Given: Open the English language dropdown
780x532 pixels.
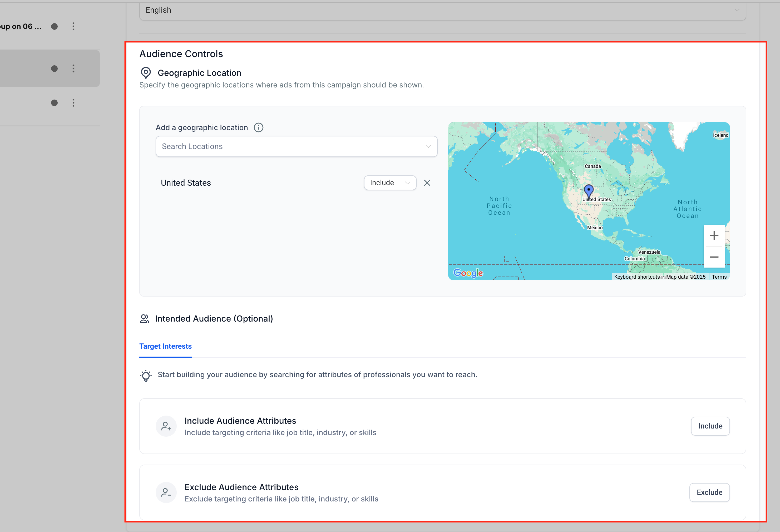Looking at the screenshot, I should pyautogui.click(x=442, y=11).
